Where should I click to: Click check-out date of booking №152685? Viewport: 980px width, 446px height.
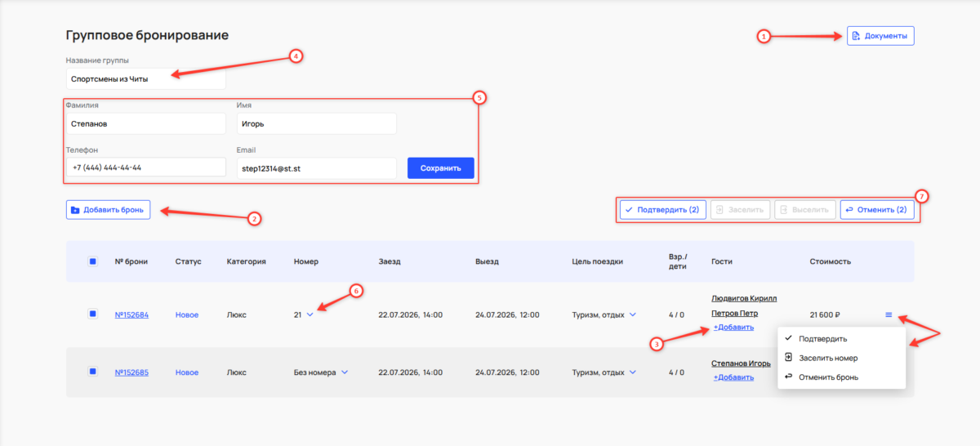point(507,372)
